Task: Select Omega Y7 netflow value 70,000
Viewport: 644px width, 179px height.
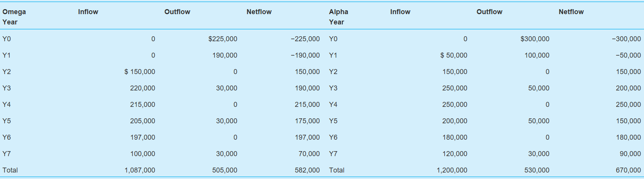Action: coord(309,154)
